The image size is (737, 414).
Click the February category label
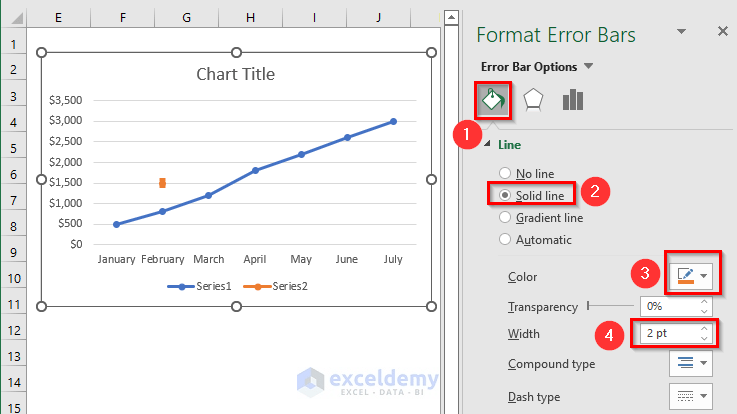[163, 259]
